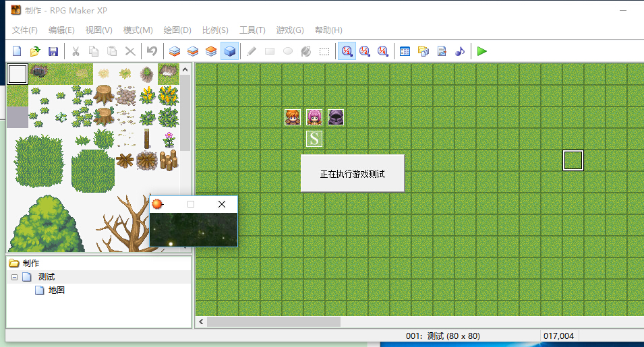Click the Copy icon in toolbar
The height and width of the screenshot is (347, 644).
(x=94, y=51)
